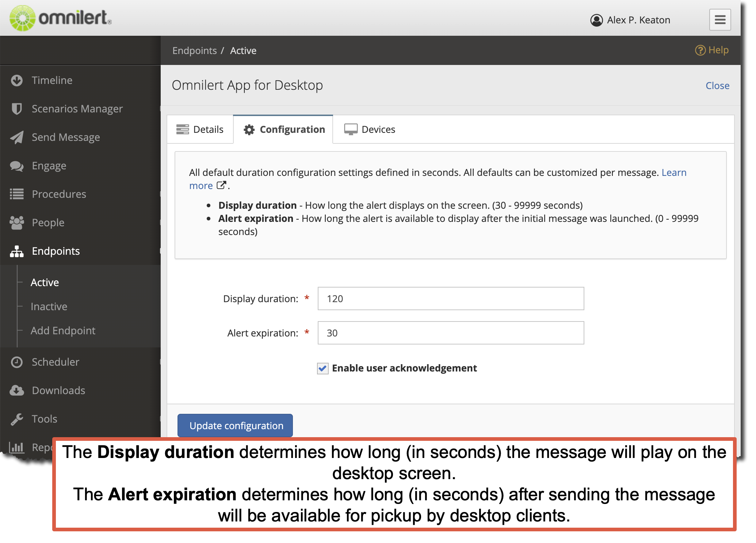756x543 pixels.
Task: Open the hamburger menu in the header
Action: click(x=720, y=20)
